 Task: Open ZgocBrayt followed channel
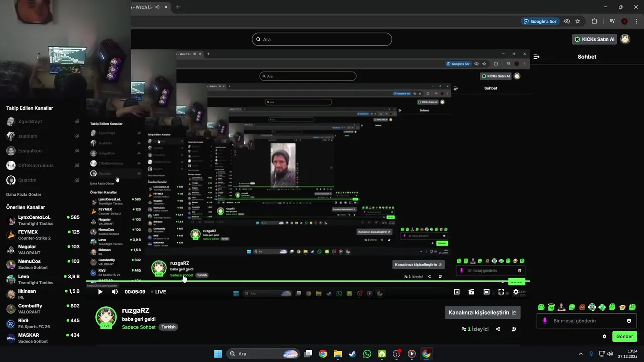(43, 122)
